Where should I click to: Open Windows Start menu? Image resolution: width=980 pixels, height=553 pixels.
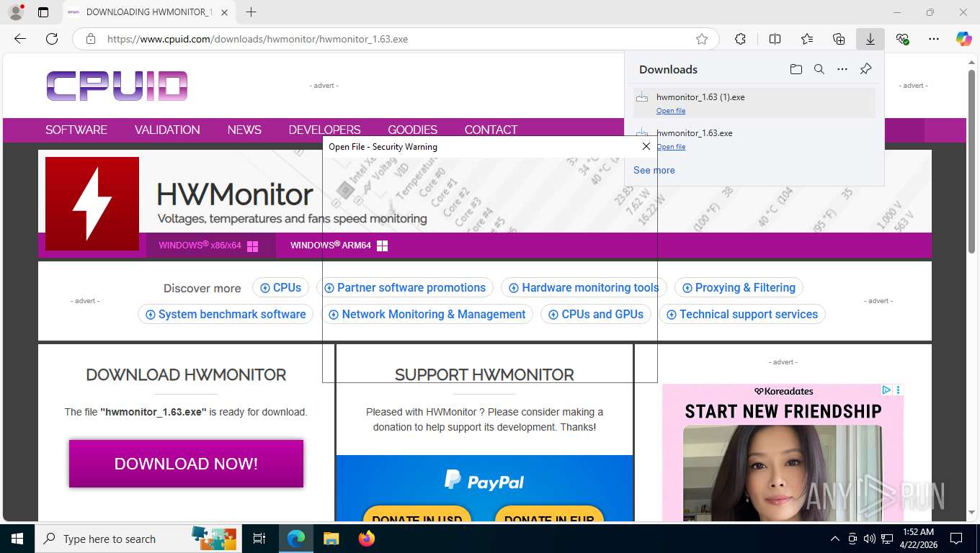pos(17,539)
